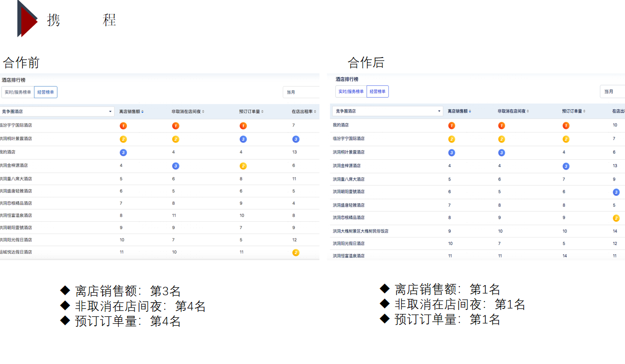This screenshot has width=625, height=364.
Task: Click yellow rank 2 badge for 运城悦达假日酒店
Action: coord(296,252)
